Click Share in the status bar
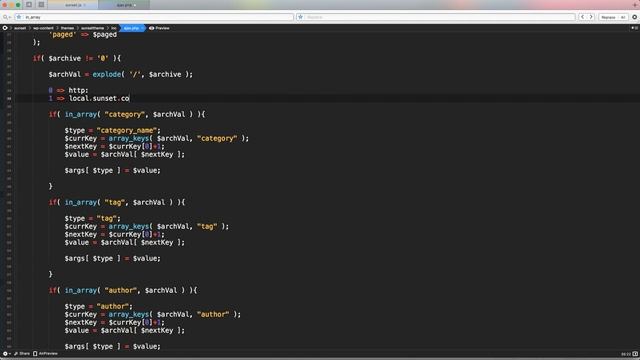This screenshot has width=640, height=360. (x=22, y=353)
